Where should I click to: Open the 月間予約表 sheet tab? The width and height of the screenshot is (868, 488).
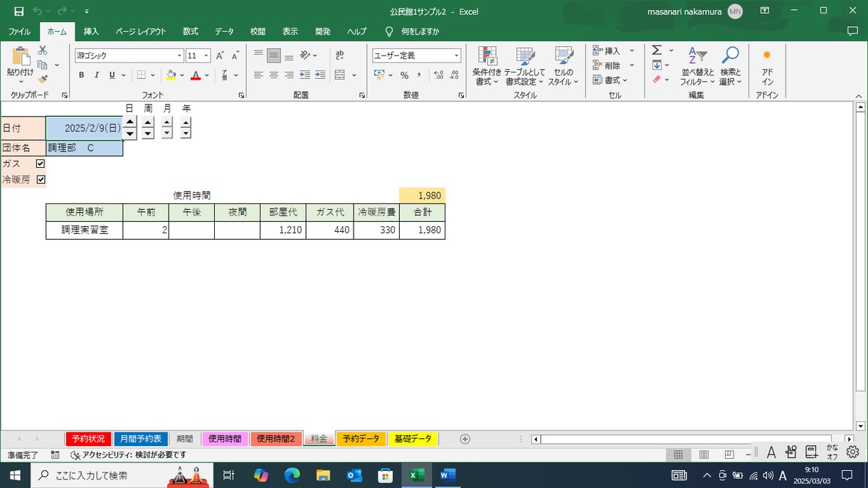click(141, 439)
